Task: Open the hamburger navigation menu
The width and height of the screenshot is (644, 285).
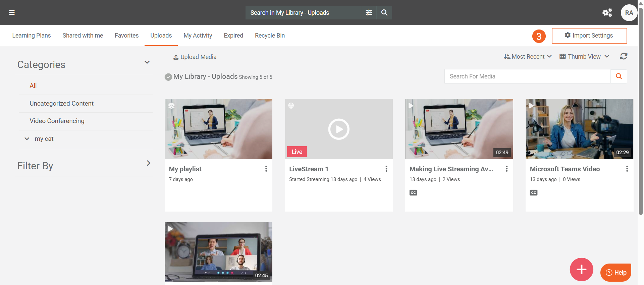Action: pyautogui.click(x=12, y=13)
